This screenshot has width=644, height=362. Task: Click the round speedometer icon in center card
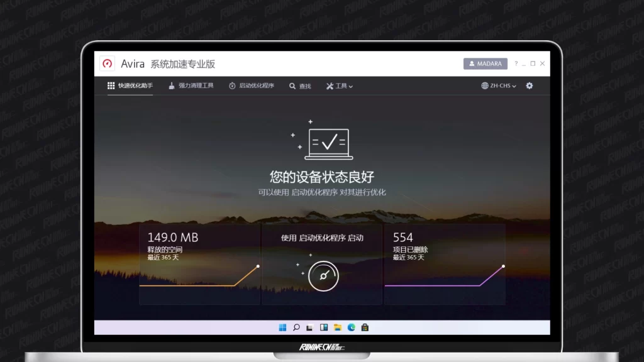(323, 277)
